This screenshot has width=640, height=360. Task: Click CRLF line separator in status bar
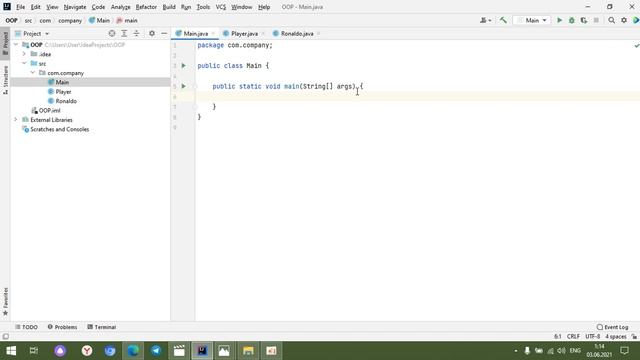(573, 337)
